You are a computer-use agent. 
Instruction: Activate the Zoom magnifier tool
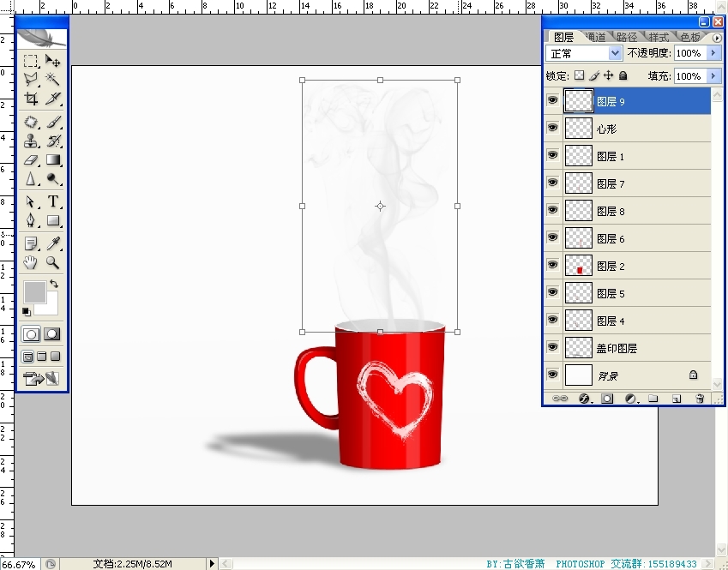point(53,262)
